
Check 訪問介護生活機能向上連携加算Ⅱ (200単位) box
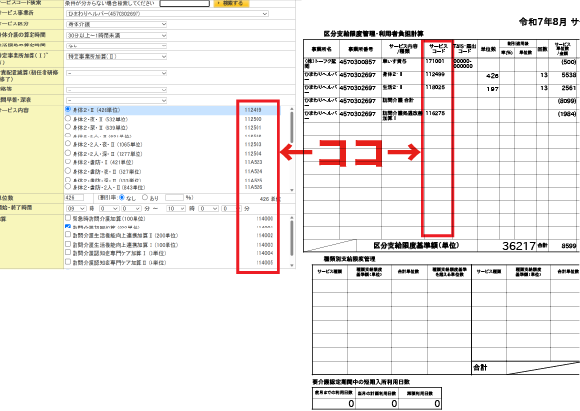click(x=68, y=235)
